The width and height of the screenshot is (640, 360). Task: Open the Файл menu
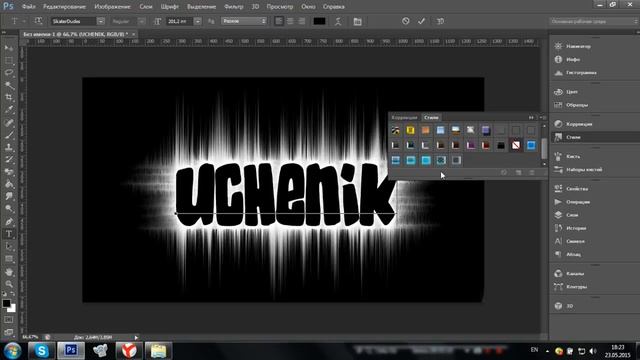coord(28,7)
